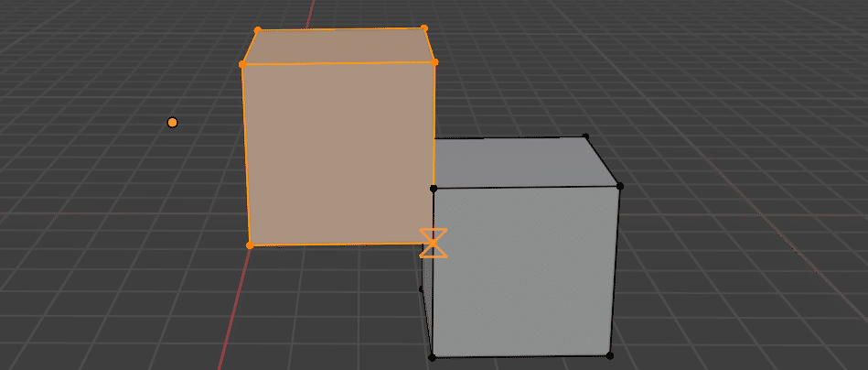Select orange cube's top-front-left vertex
Image resolution: width=868 pixels, height=370 pixels.
(x=242, y=64)
